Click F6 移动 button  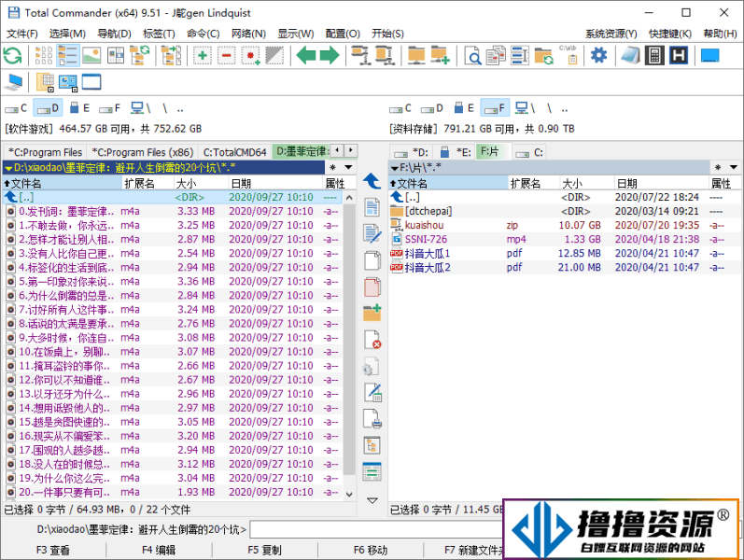[x=370, y=550]
